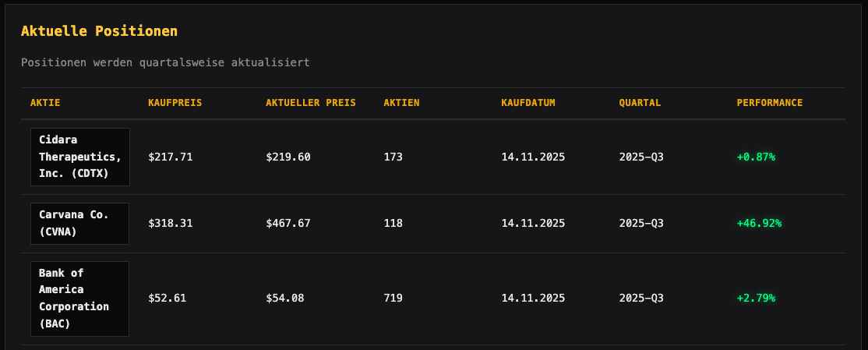Click the AKTIE column header
This screenshot has height=350, width=868.
point(45,103)
